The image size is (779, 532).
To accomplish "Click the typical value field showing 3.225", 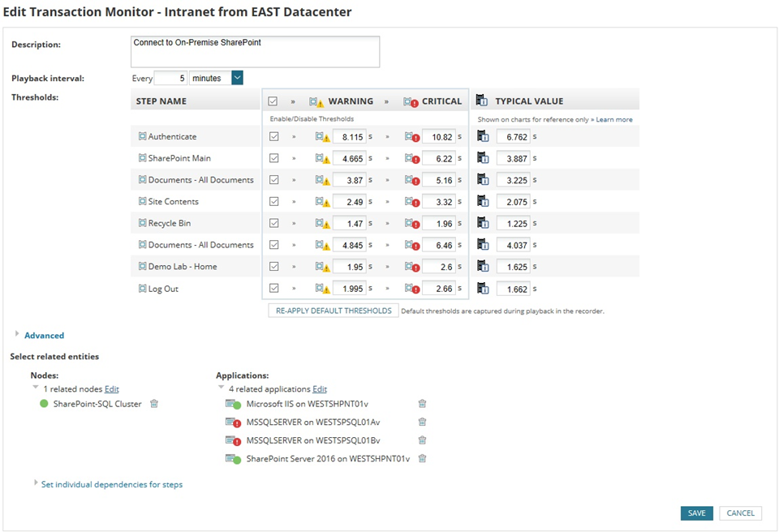I will (513, 180).
